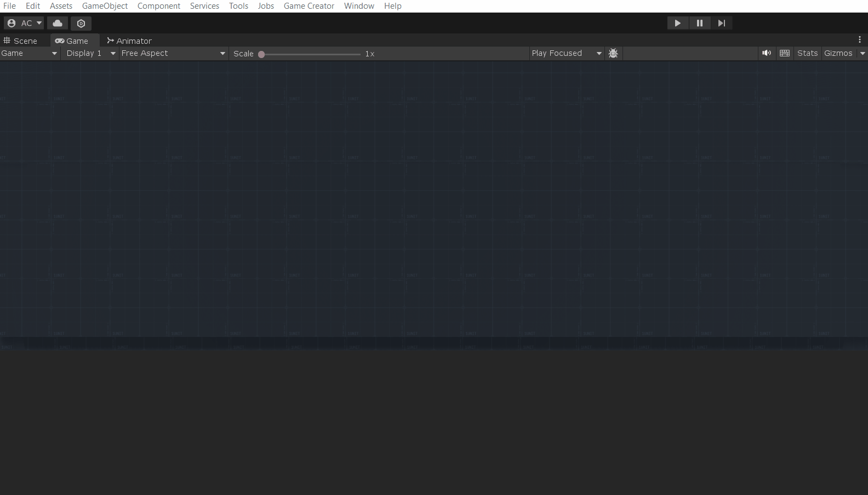Open the Unity version control icon
Viewport: 868px width, 495px height.
81,23
